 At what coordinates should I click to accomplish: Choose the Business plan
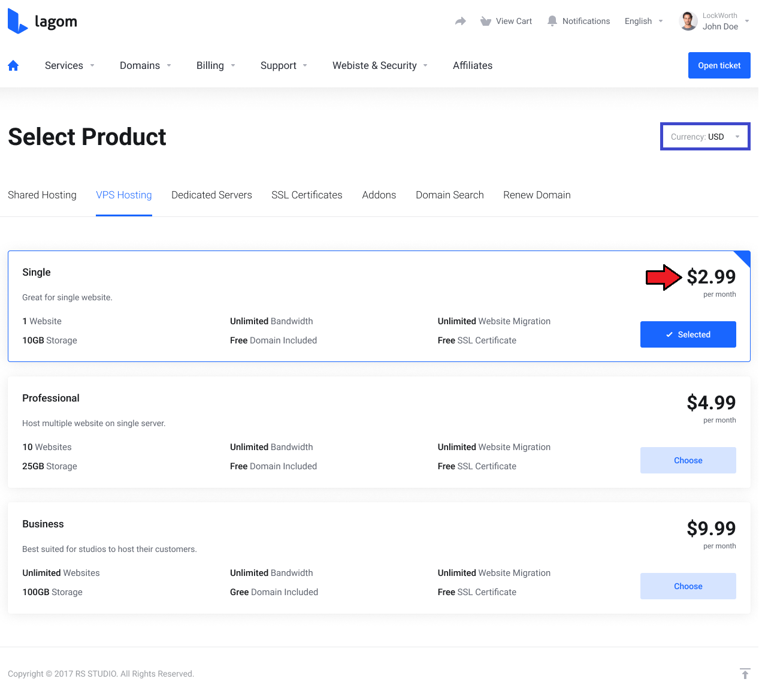(x=688, y=586)
